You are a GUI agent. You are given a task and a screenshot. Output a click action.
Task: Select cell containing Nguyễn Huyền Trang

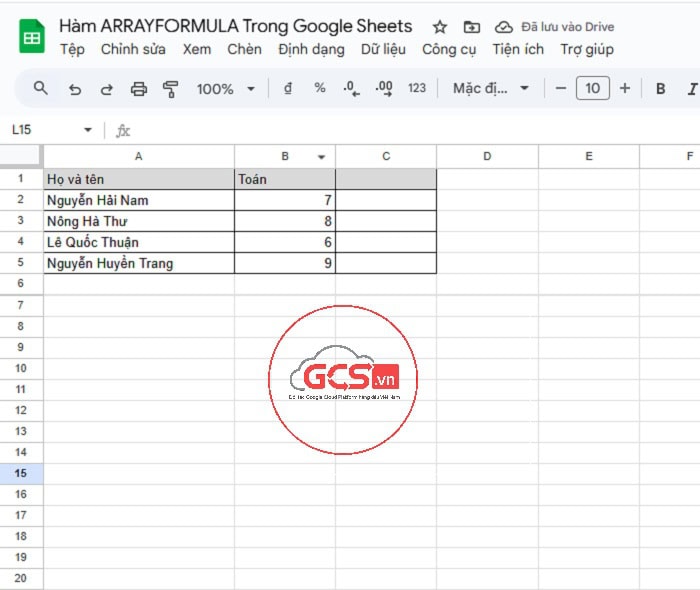[138, 263]
